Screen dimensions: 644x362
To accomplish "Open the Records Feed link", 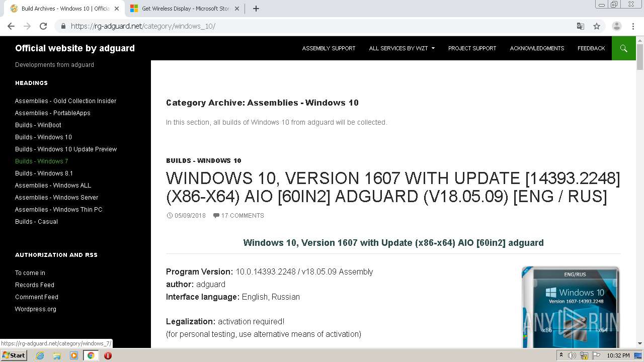I will pyautogui.click(x=35, y=285).
